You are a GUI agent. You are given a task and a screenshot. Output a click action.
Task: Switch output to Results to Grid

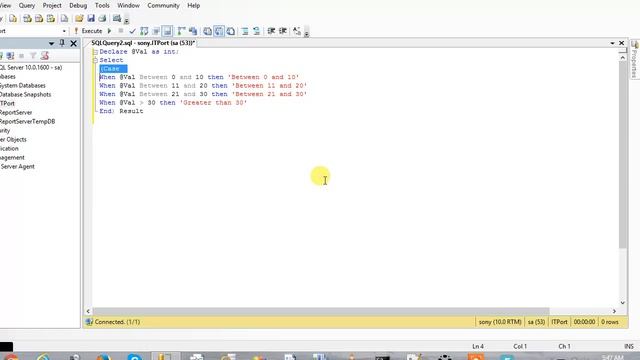click(219, 31)
